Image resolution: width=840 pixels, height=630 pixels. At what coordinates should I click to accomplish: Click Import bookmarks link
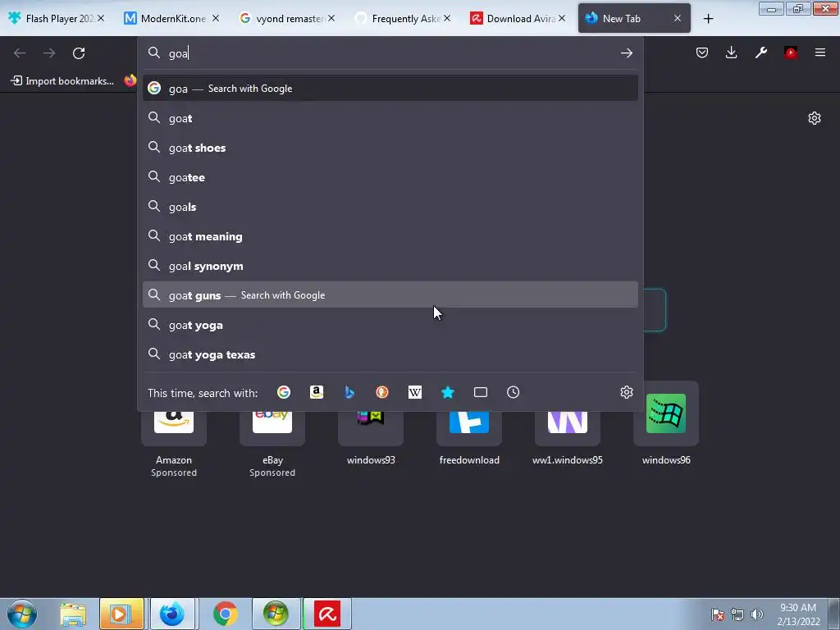pos(62,81)
